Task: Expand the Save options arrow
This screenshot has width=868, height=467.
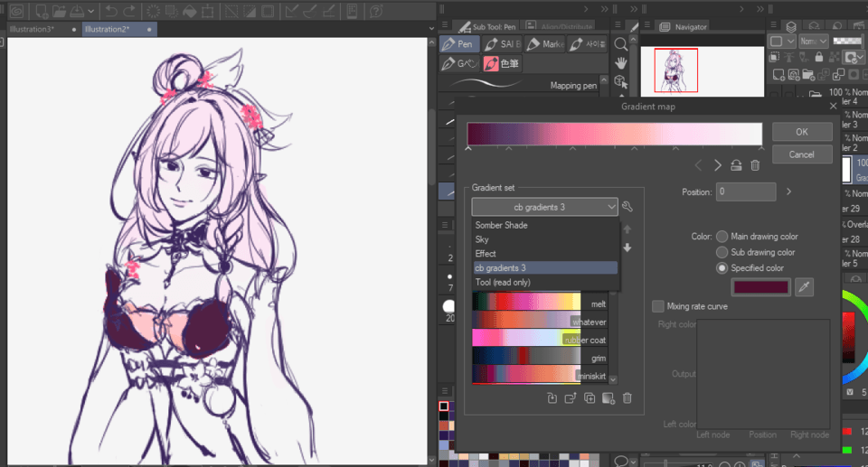Action: coord(90,11)
